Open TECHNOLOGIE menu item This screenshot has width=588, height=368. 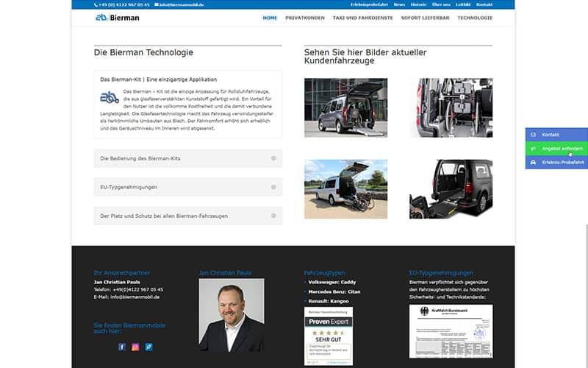click(x=475, y=18)
